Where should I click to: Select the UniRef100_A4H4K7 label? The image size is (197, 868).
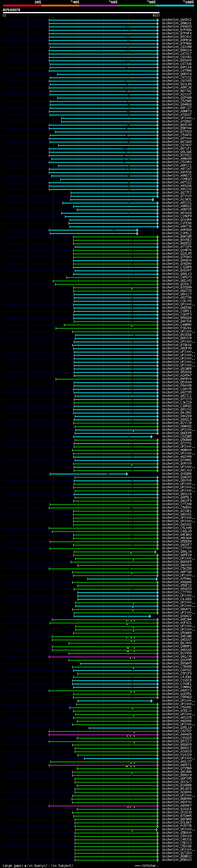pyautogui.click(x=177, y=805)
